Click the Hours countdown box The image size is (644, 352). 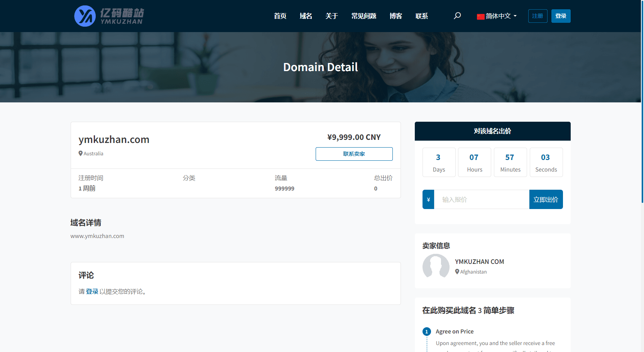[475, 162]
